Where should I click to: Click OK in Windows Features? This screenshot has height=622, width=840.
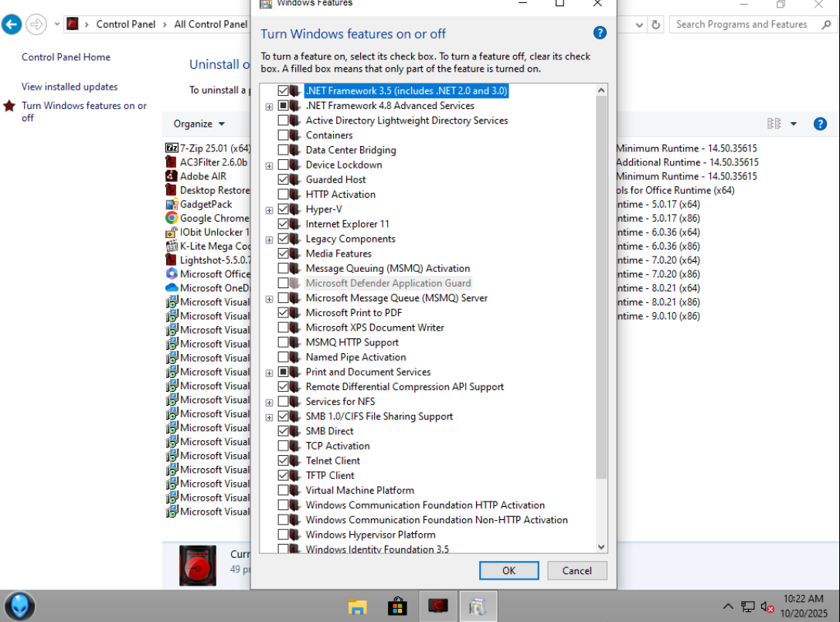coord(509,570)
